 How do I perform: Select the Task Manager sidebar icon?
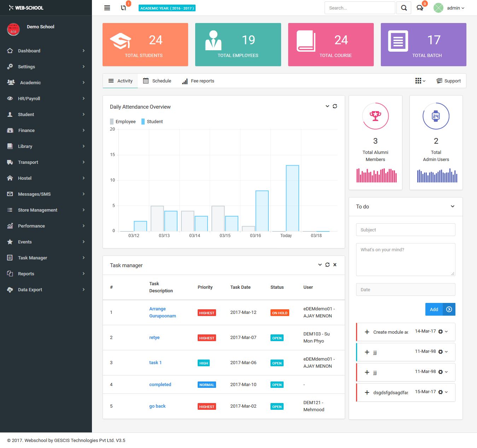[10, 258]
